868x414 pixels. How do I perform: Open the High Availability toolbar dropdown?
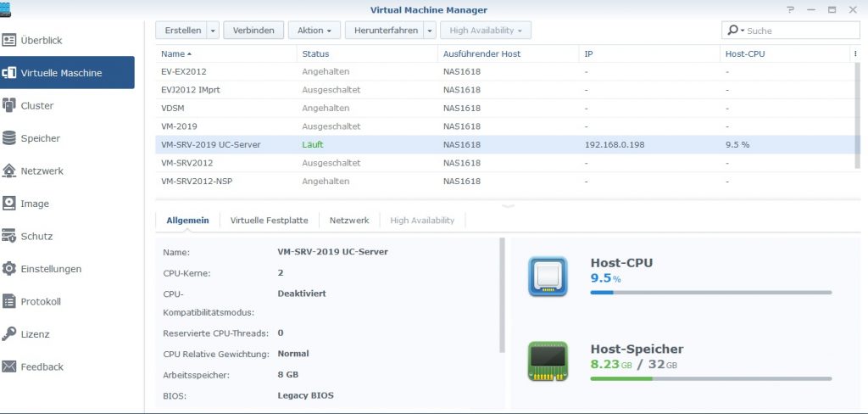point(486,31)
